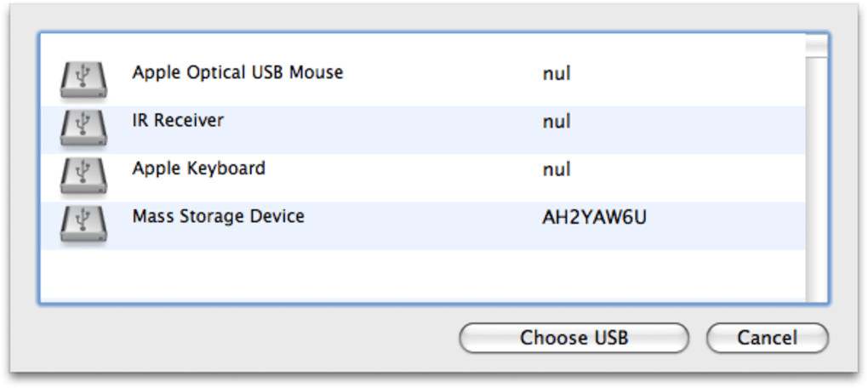This screenshot has height=388, width=868.
Task: Click blank space right of AH2YAW6U serial
Action: tap(723, 218)
